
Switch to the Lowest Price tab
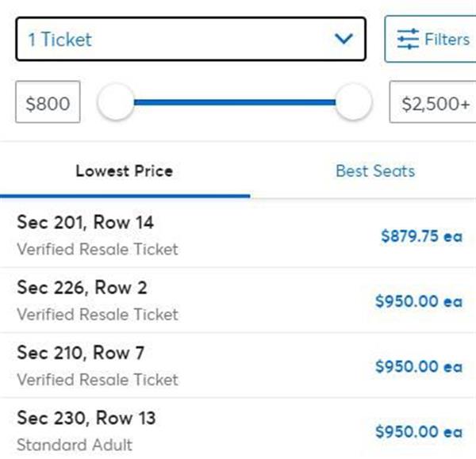[x=125, y=171]
